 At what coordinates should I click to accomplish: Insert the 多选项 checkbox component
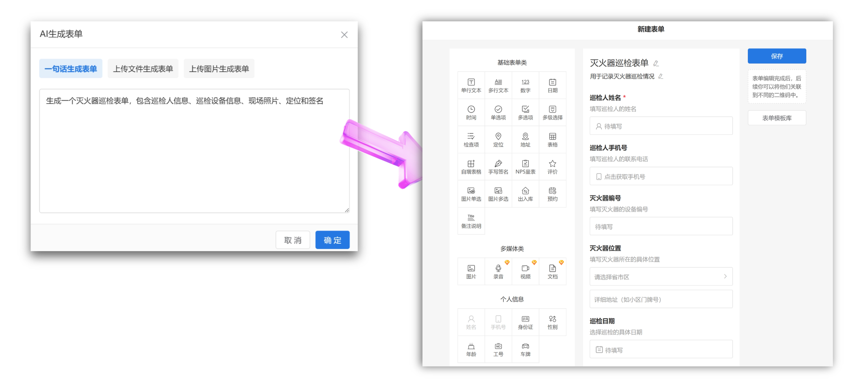tap(525, 112)
